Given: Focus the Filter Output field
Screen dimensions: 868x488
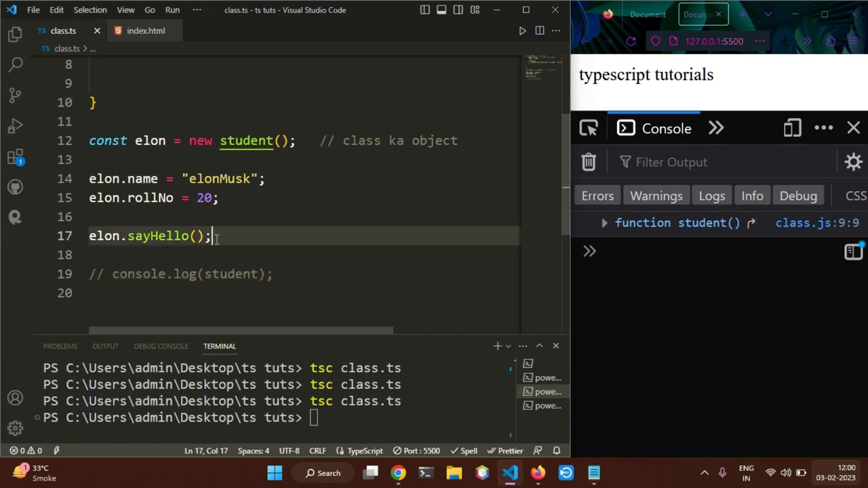Looking at the screenshot, I should [726, 162].
